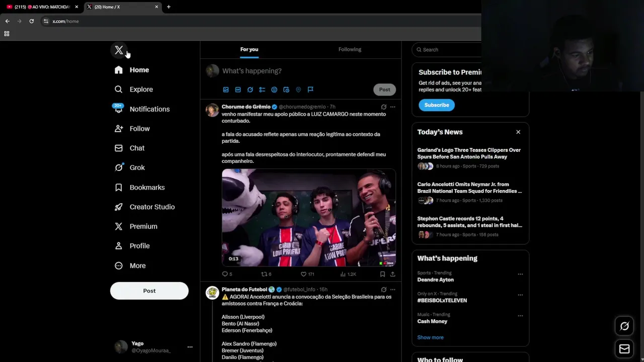Switch to the Following tab
The image size is (644, 362).
[x=350, y=49]
